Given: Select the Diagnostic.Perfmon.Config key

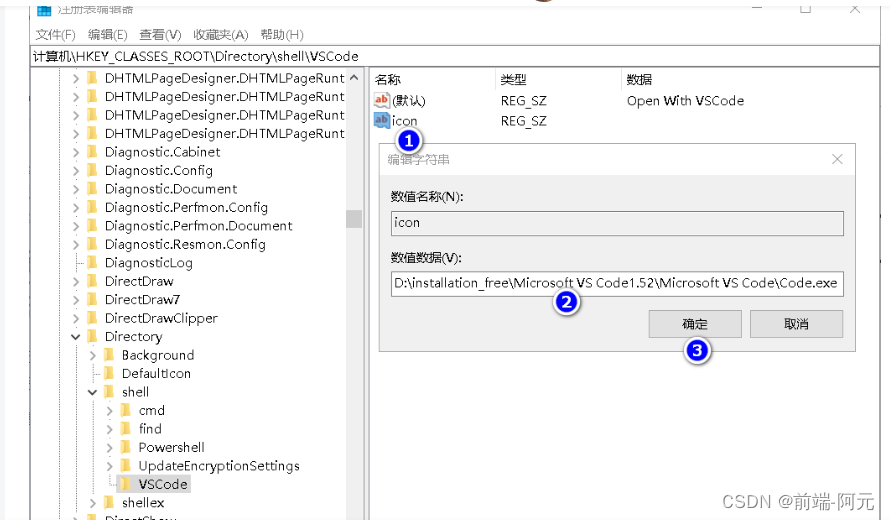Looking at the screenshot, I should (x=186, y=208).
